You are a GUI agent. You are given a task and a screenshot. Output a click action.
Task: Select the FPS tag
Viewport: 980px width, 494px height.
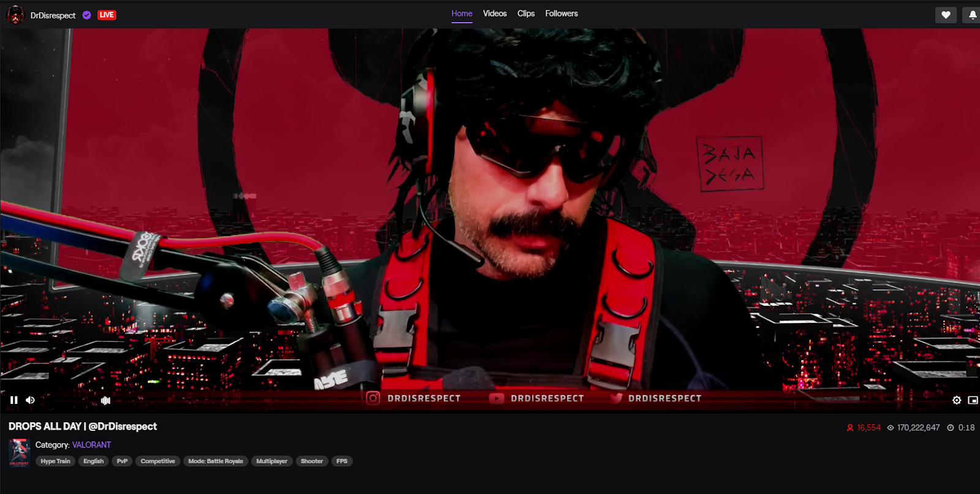342,461
